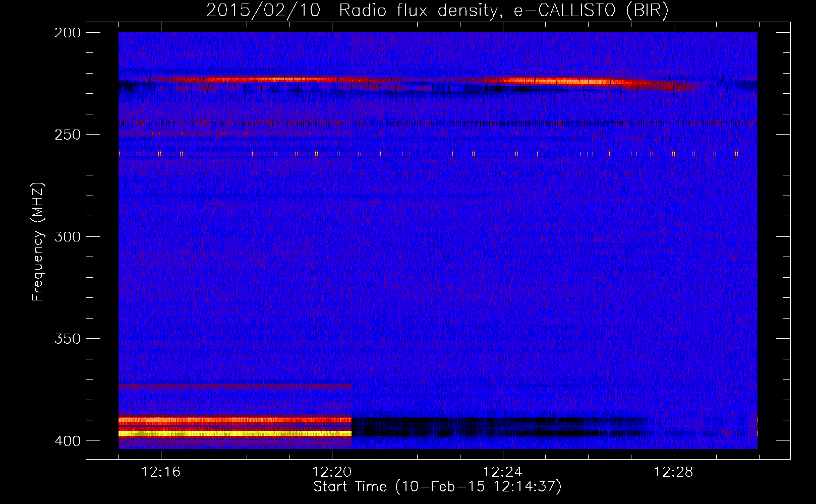Click the "Start Time (10-Feb-15 12:14:37)" label

437,487
